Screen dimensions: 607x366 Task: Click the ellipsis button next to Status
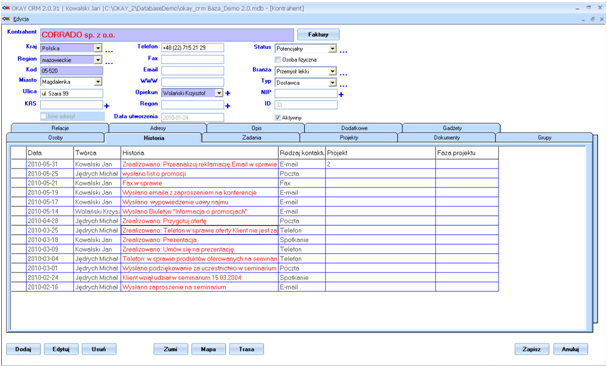pos(343,52)
